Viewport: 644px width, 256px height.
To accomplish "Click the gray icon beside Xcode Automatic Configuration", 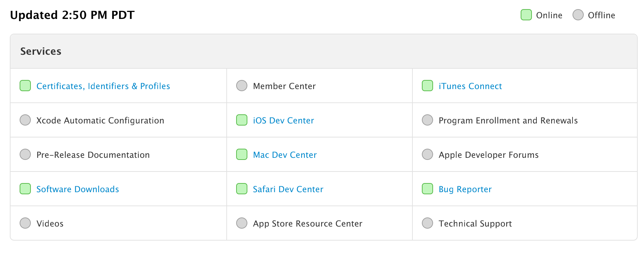I will (25, 120).
